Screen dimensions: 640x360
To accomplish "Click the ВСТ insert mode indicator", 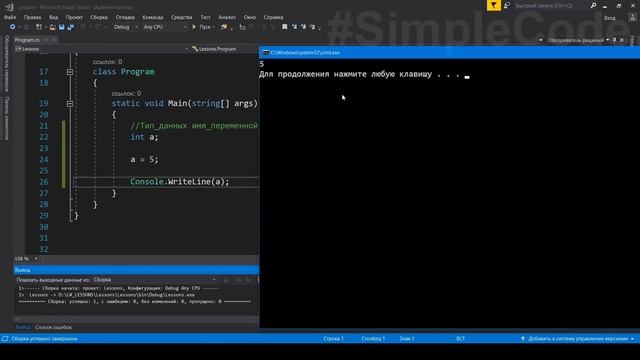I will point(460,339).
